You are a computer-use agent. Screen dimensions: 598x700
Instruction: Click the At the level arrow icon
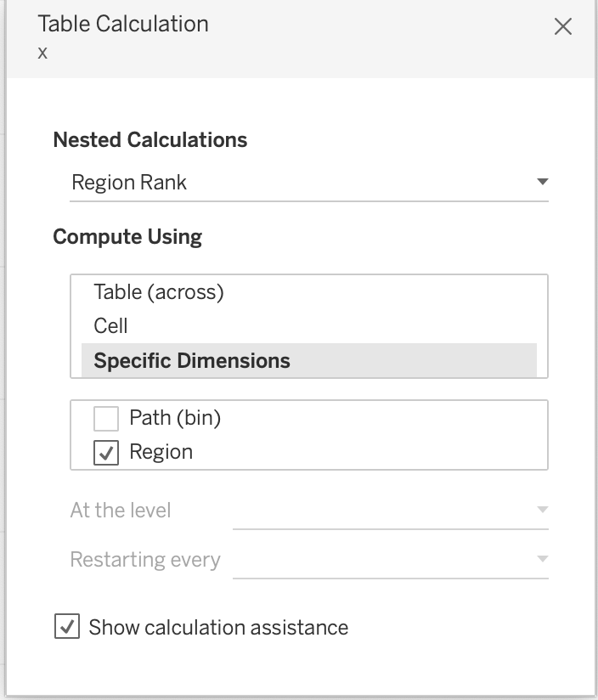(542, 511)
